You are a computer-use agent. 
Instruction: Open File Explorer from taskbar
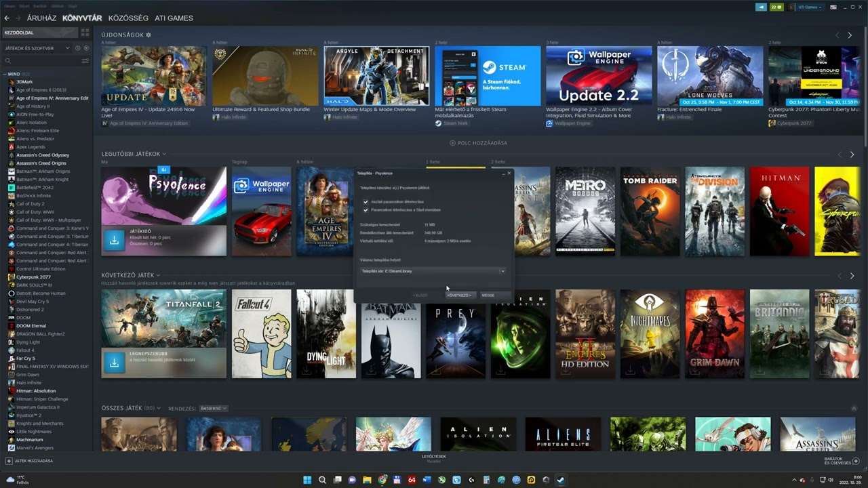coord(367,480)
